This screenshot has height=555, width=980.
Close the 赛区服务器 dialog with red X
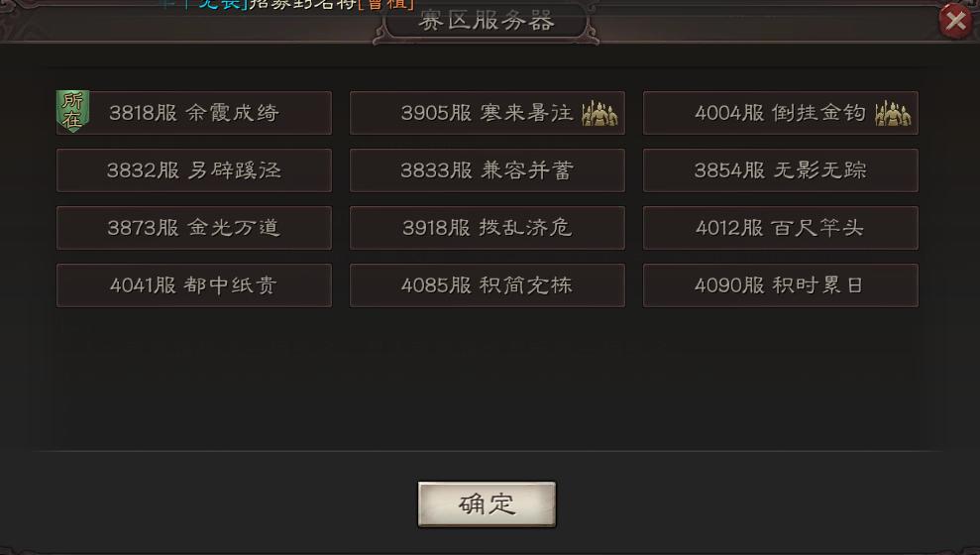(955, 21)
